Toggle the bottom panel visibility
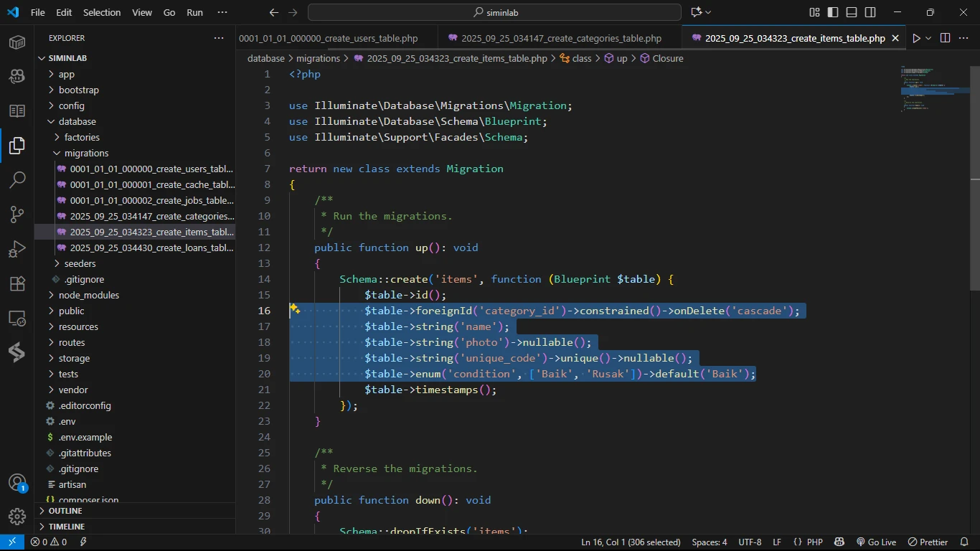The width and height of the screenshot is (980, 551). [852, 12]
